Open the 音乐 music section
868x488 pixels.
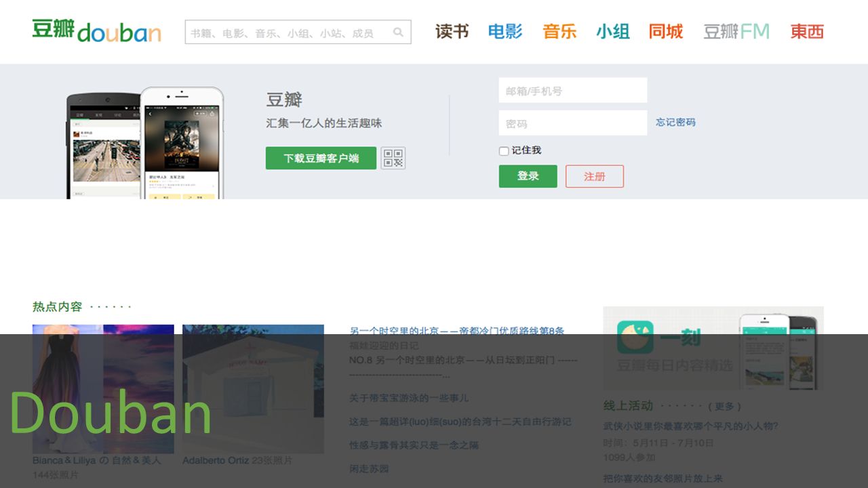(559, 31)
